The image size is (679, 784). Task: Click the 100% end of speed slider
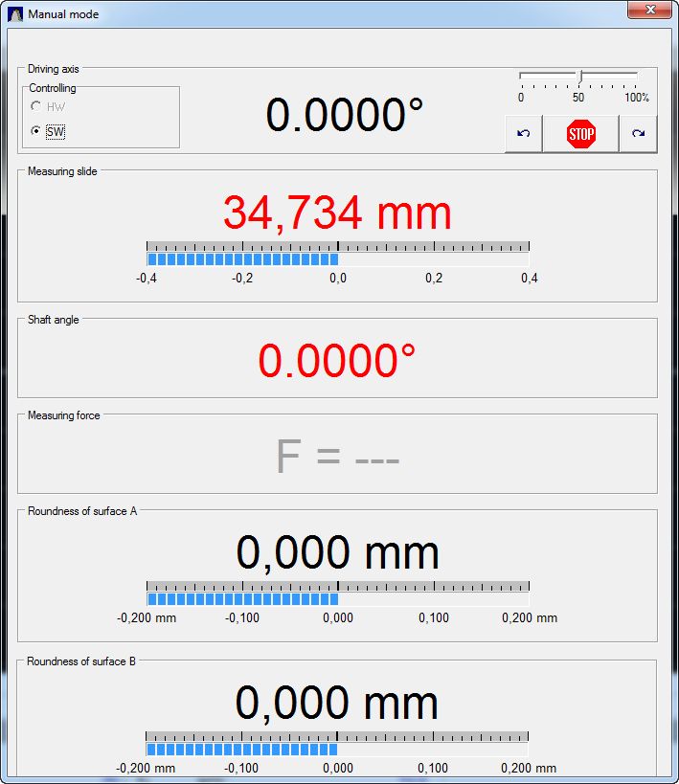tap(637, 77)
